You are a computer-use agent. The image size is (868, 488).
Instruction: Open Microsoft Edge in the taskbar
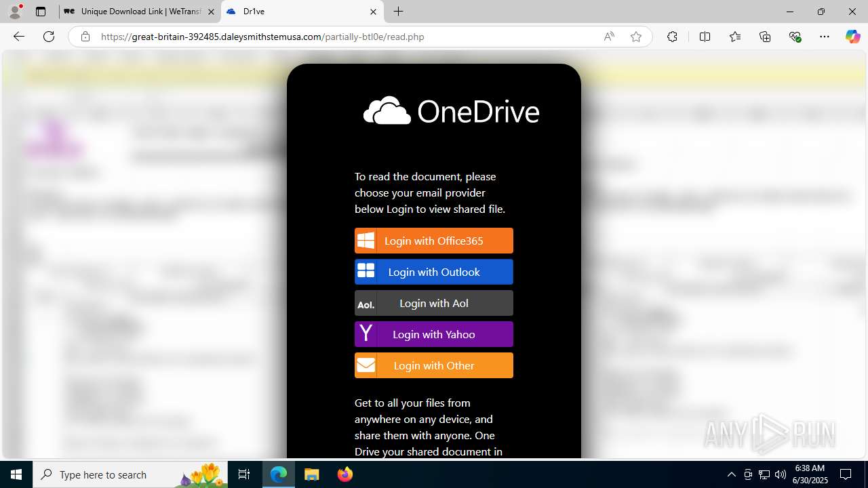coord(279,474)
